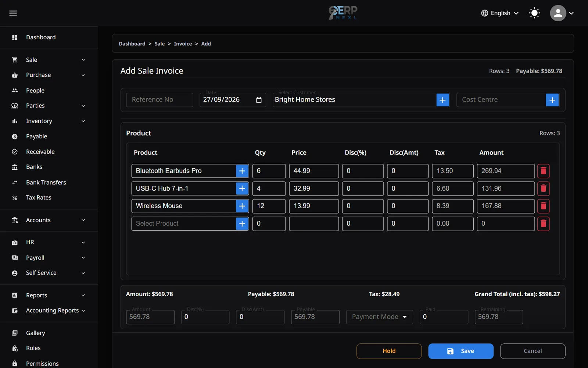Screen dimensions: 588x368
Task: Open the date picker calendar icon
Action: (259, 100)
